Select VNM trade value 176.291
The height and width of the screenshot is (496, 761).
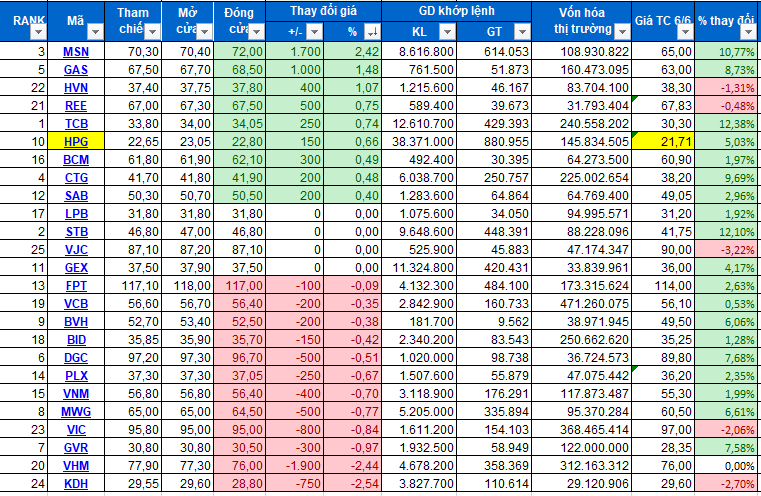[494, 394]
